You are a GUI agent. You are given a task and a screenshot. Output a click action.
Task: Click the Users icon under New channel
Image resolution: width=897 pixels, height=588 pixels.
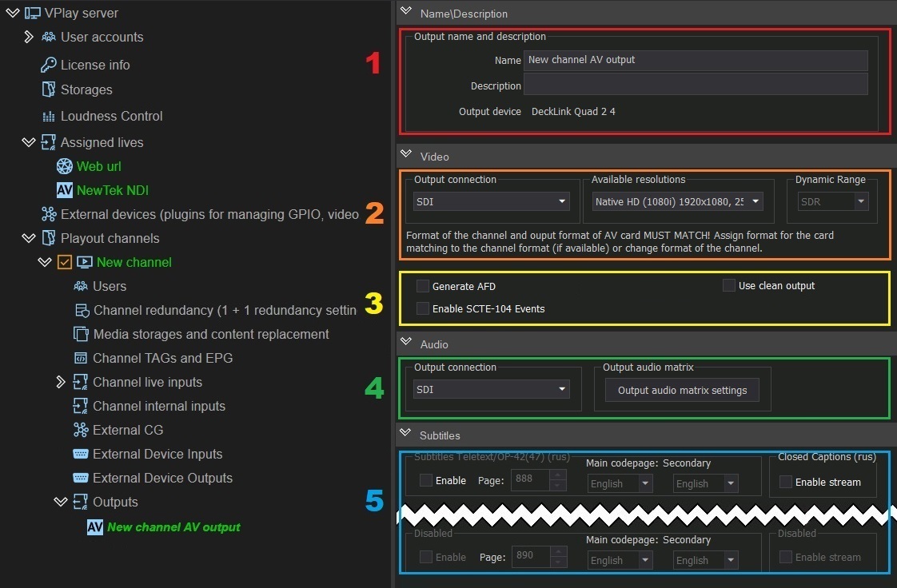click(81, 286)
